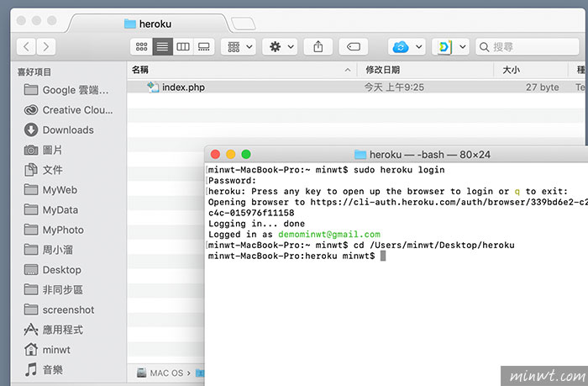Zoom the Terminal window with green button
Viewport: 588px width, 386px height.
[246, 155]
